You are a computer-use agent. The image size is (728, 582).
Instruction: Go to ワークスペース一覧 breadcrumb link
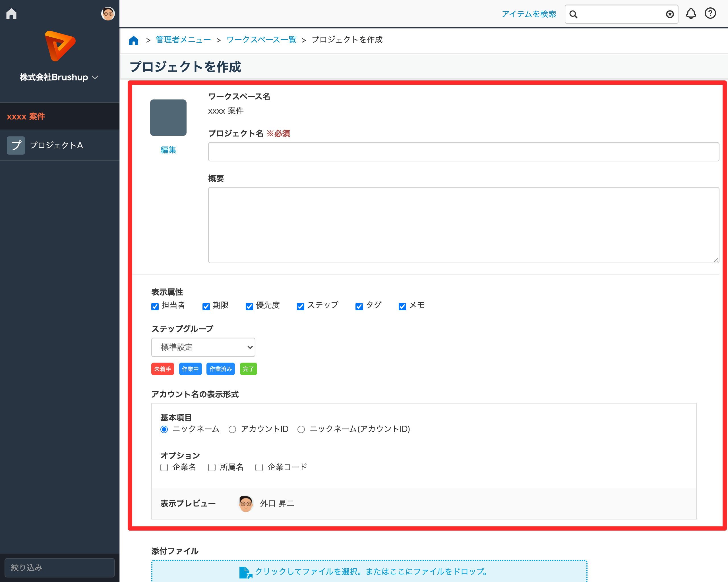[261, 40]
